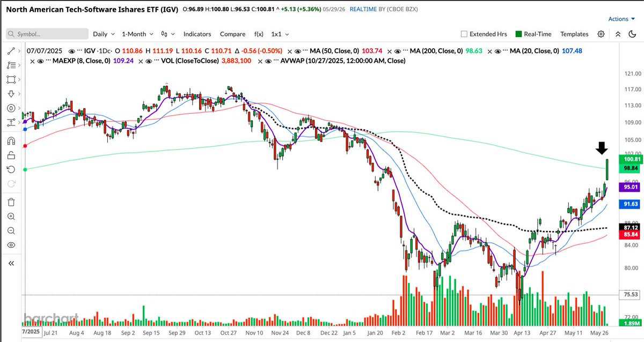Open the Daily interval dropdown
The height and width of the screenshot is (342, 644).
104,34
